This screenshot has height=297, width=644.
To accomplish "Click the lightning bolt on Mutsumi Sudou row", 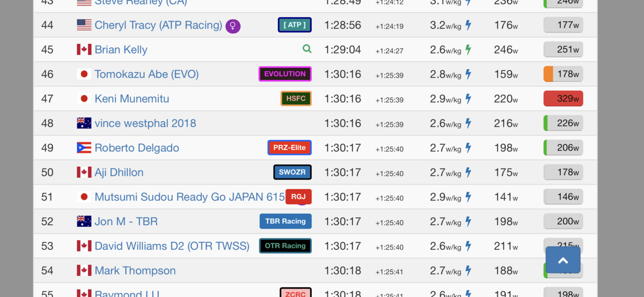I will point(468,197).
